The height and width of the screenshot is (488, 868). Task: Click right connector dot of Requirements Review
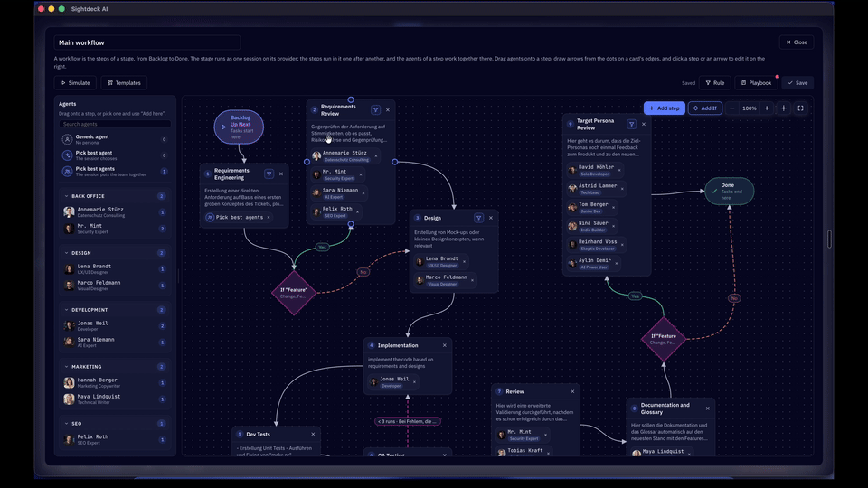click(x=395, y=162)
